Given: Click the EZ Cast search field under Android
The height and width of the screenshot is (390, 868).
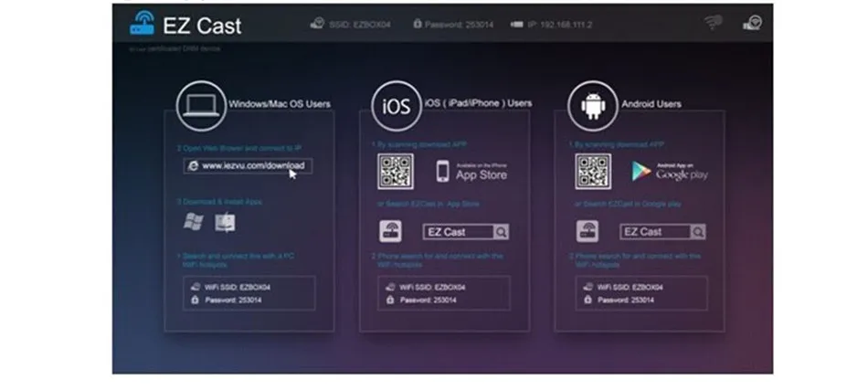Looking at the screenshot, I should [x=662, y=232].
